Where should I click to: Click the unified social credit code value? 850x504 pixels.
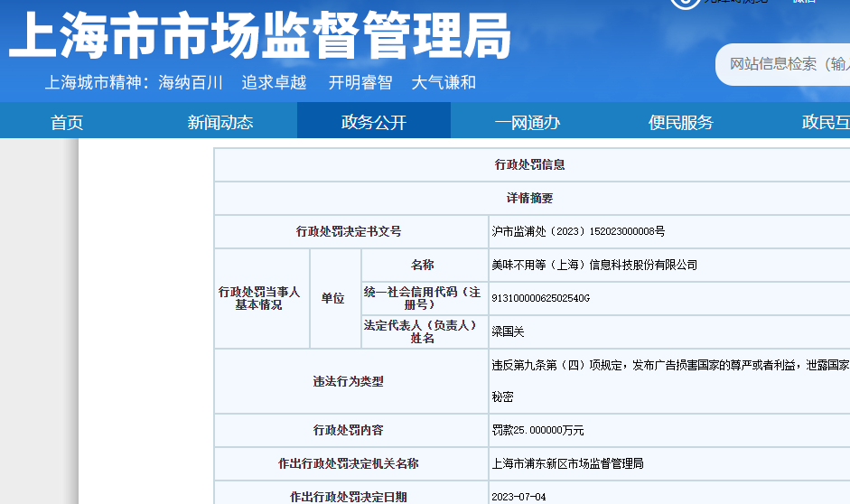540,298
